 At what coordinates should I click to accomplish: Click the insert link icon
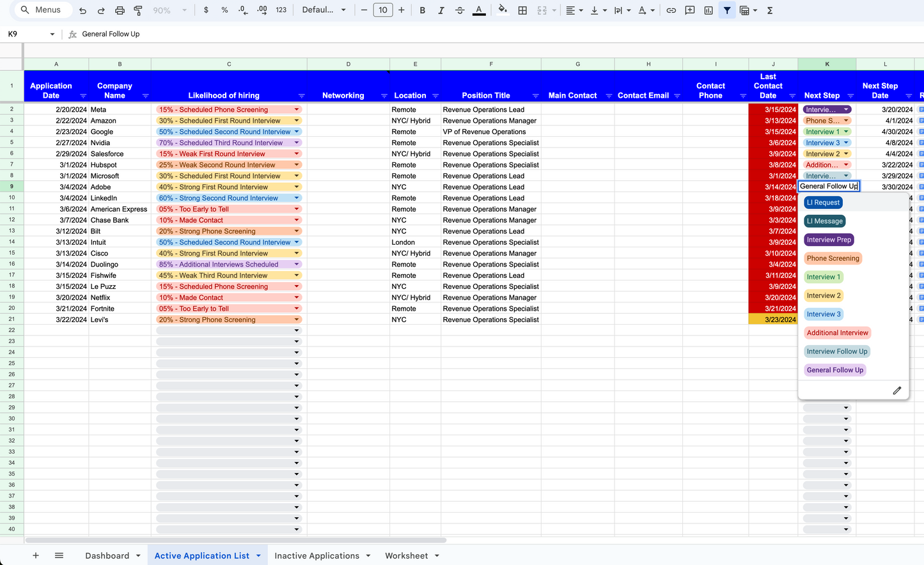[x=671, y=10]
